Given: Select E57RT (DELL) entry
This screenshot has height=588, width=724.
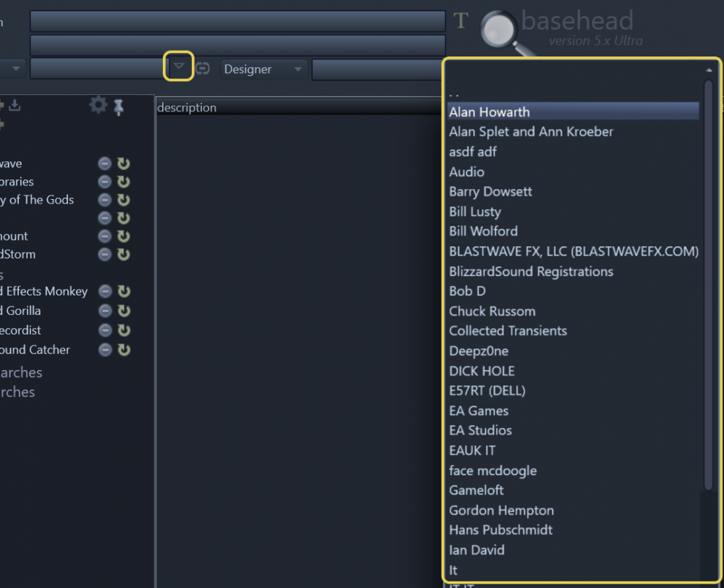Looking at the screenshot, I should click(x=487, y=391).
